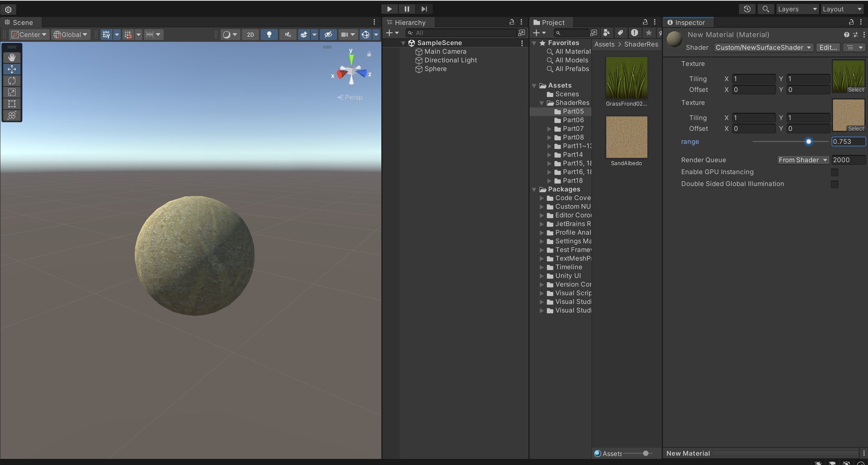Open the Undo History icon

tap(747, 9)
